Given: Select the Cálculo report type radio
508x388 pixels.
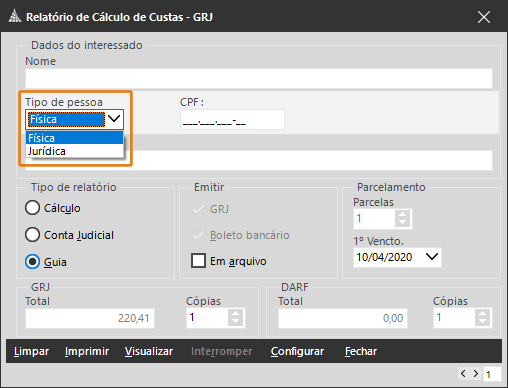Looking at the screenshot, I should pos(32,208).
